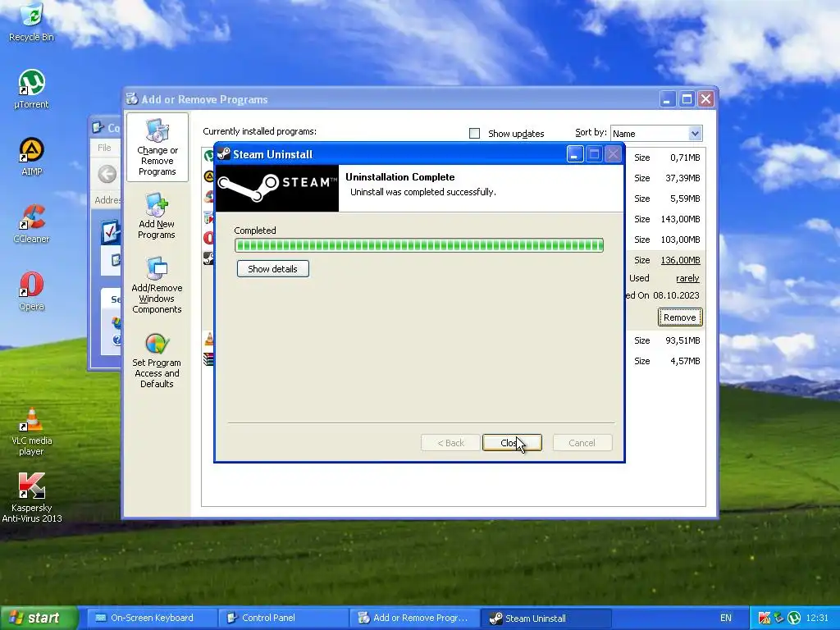
Task: Minimize the Add or Remove Programs window
Action: coord(668,99)
